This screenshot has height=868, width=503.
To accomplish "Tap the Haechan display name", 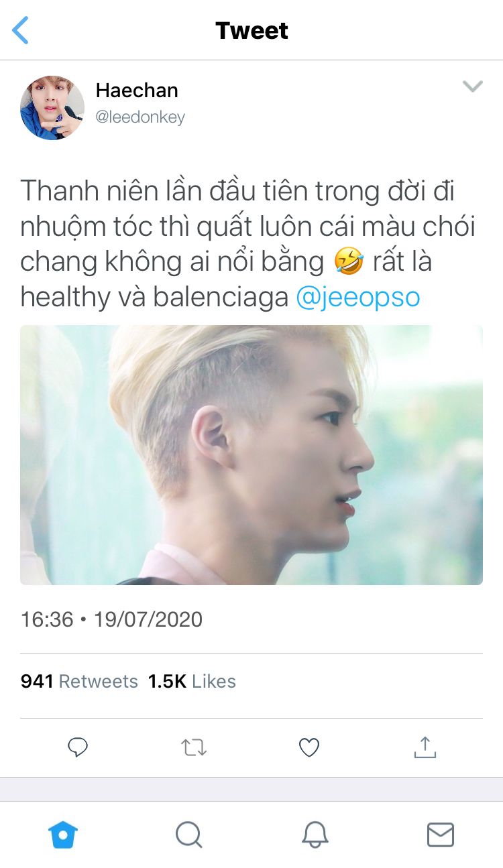I will (x=137, y=90).
